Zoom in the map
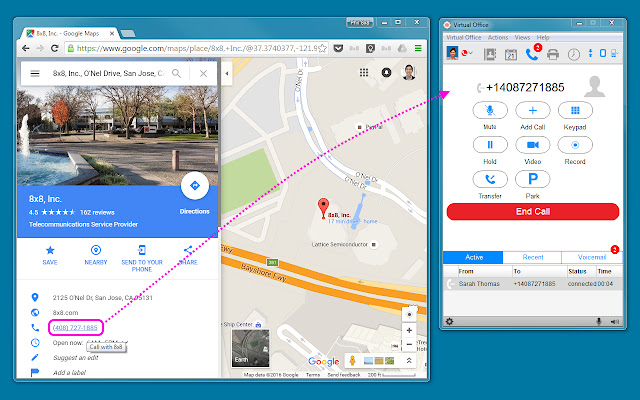The height and width of the screenshot is (400, 640). pos(409,330)
